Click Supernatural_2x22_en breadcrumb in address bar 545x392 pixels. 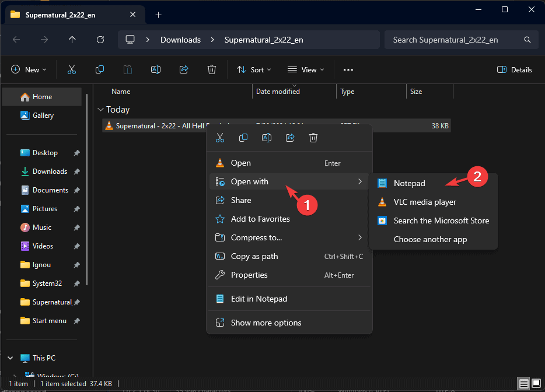click(x=264, y=40)
